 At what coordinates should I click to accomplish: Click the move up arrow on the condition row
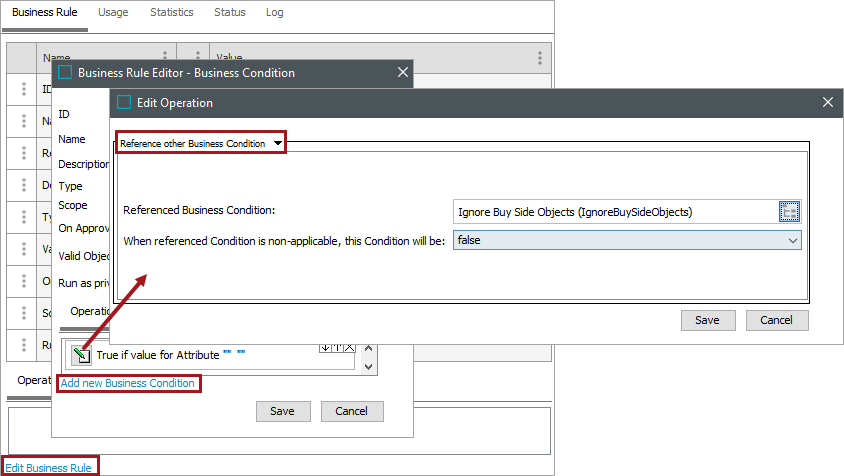point(337,347)
